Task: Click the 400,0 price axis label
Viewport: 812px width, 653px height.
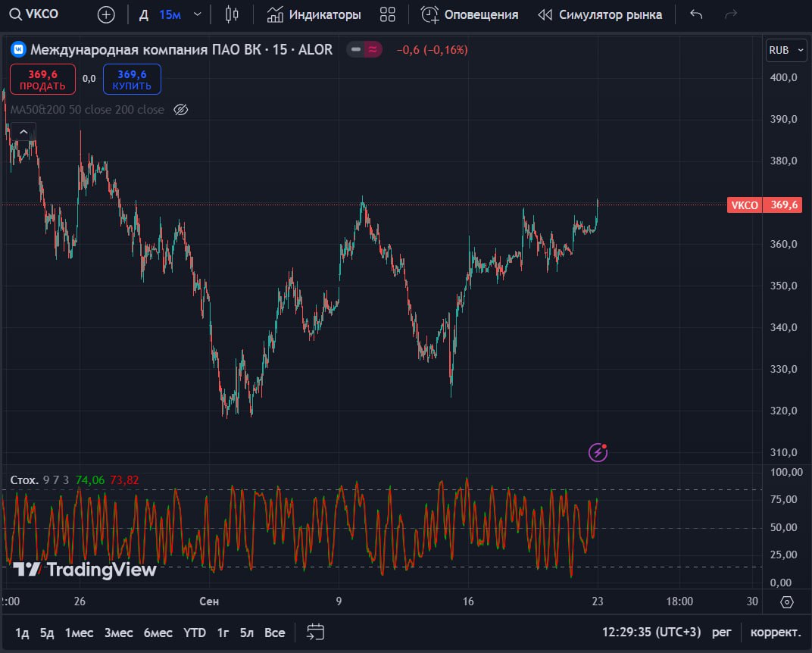Action: pos(783,78)
